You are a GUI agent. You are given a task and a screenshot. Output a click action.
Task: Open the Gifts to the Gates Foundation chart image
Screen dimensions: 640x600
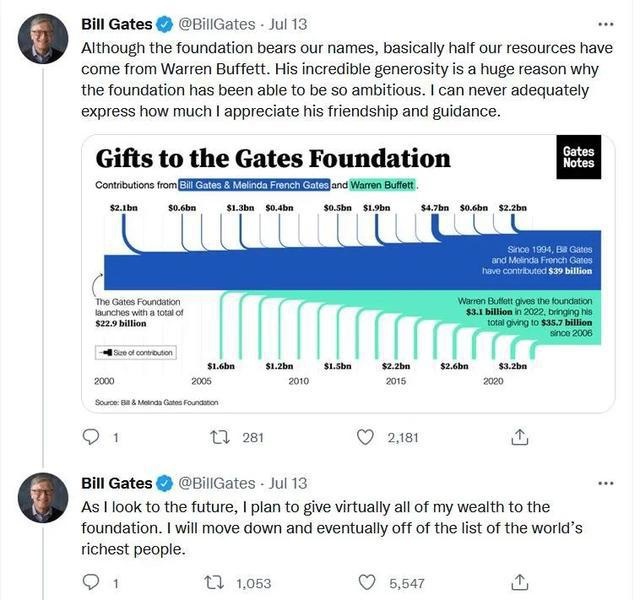tap(348, 273)
